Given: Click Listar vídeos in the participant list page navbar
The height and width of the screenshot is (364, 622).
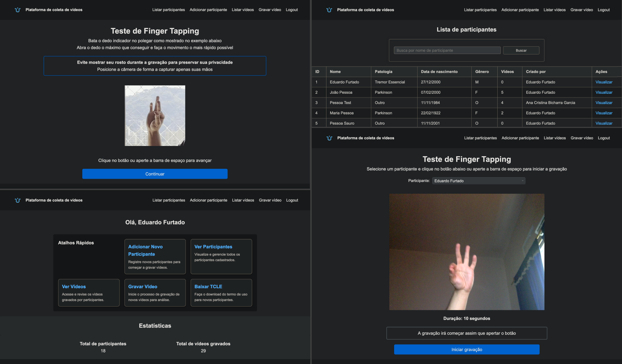Looking at the screenshot, I should 555,10.
